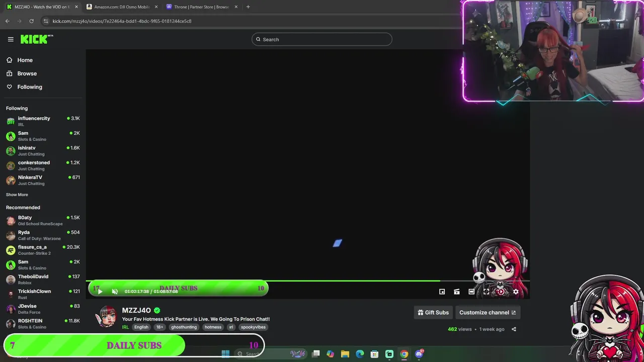Click B0aty avatar icon
Screen dimensions: 644x362
click(x=11, y=220)
